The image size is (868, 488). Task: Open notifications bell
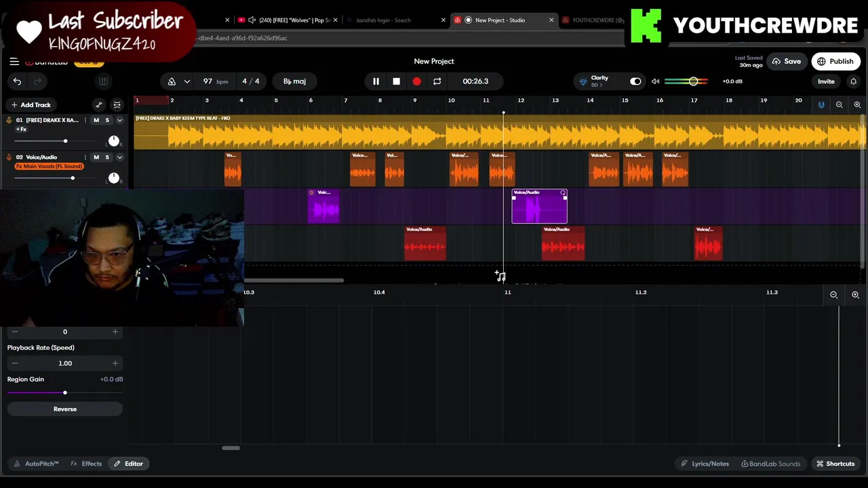[x=853, y=81]
